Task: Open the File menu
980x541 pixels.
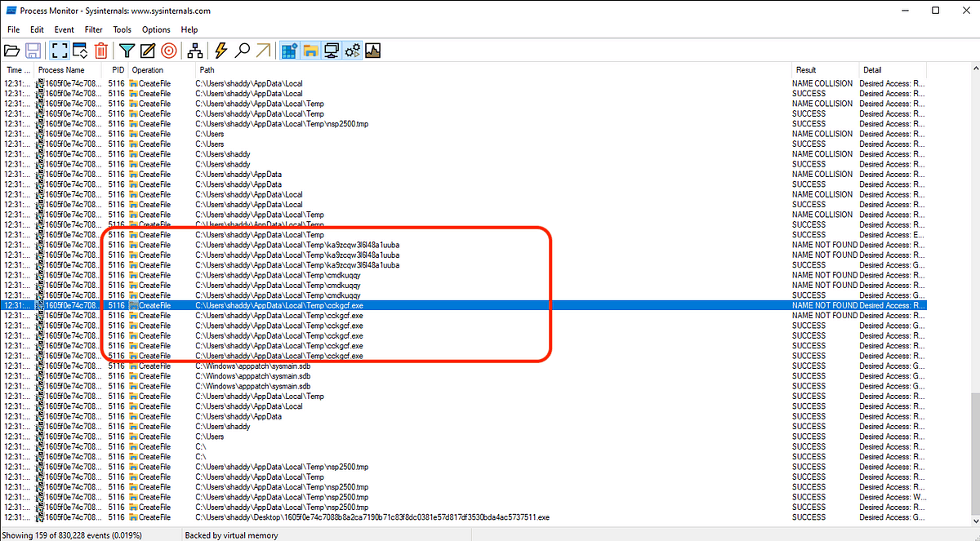Action: (13, 30)
